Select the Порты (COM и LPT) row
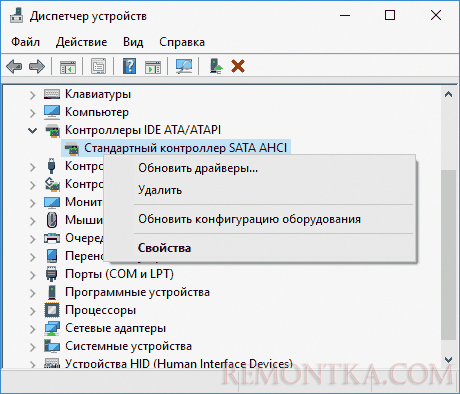This screenshot has width=460, height=394. (x=119, y=274)
